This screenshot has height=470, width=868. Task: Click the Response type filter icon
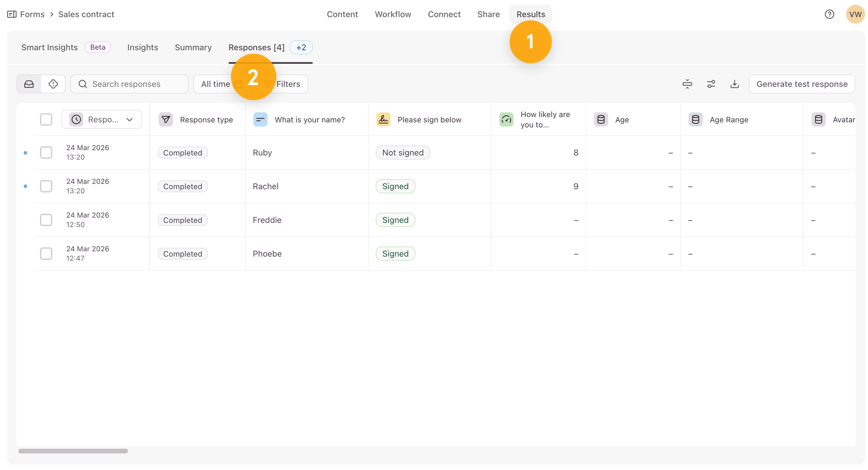(166, 120)
